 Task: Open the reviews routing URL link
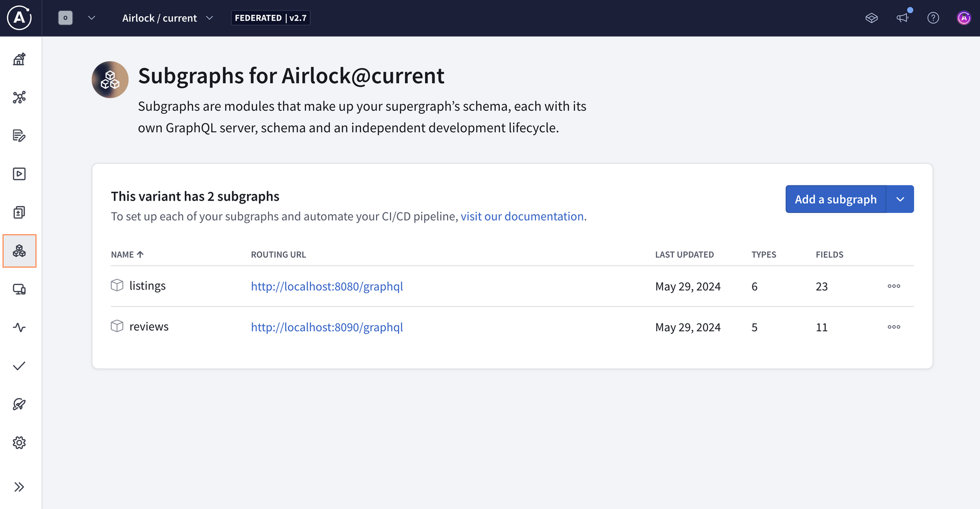[327, 327]
